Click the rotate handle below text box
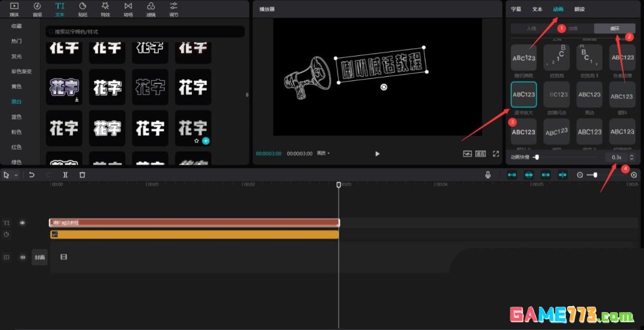Image resolution: width=644 pixels, height=330 pixels. 383,87
